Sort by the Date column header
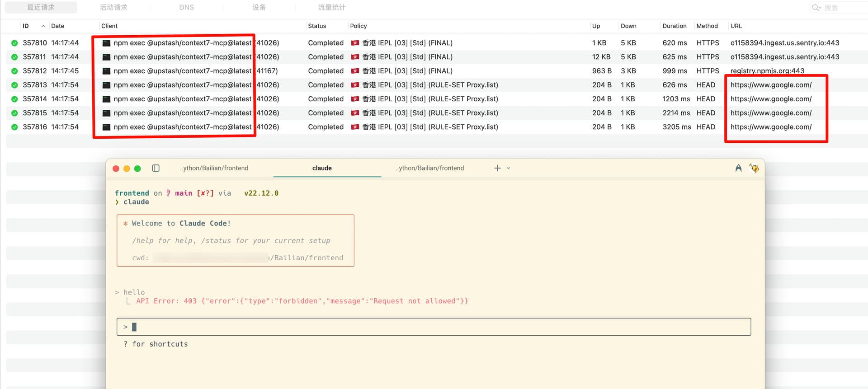Image resolution: width=868 pixels, height=389 pixels. 57,26
